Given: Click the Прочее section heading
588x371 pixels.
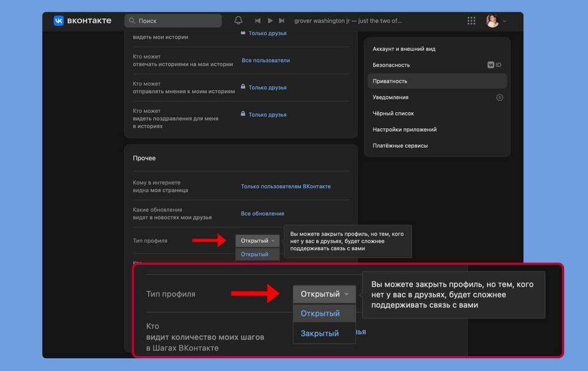Looking at the screenshot, I should [144, 158].
